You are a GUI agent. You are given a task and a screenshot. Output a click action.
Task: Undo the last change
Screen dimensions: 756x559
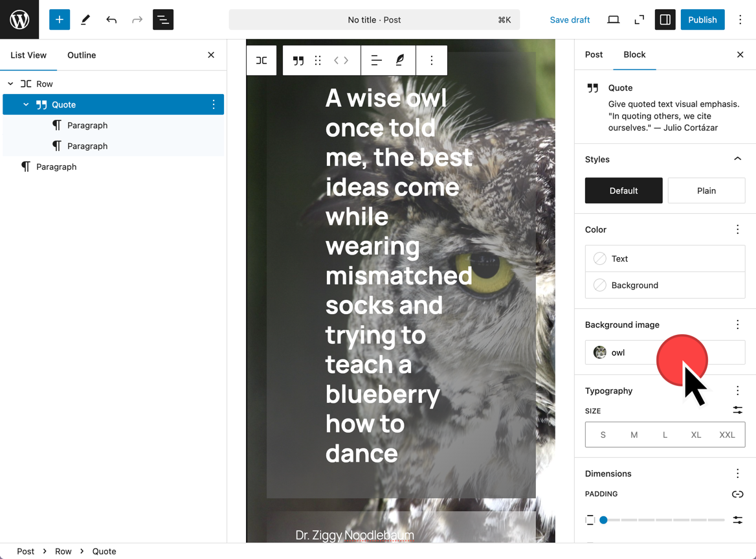pyautogui.click(x=111, y=19)
